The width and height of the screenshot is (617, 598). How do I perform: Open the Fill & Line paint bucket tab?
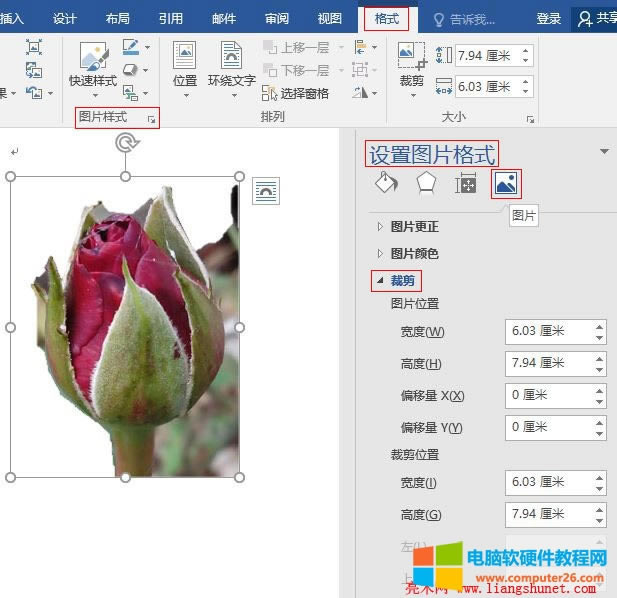[386, 183]
